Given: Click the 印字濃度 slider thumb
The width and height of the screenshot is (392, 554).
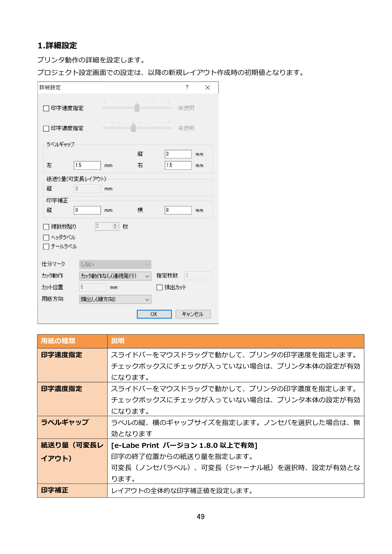Looking at the screenshot, I should (x=133, y=128).
